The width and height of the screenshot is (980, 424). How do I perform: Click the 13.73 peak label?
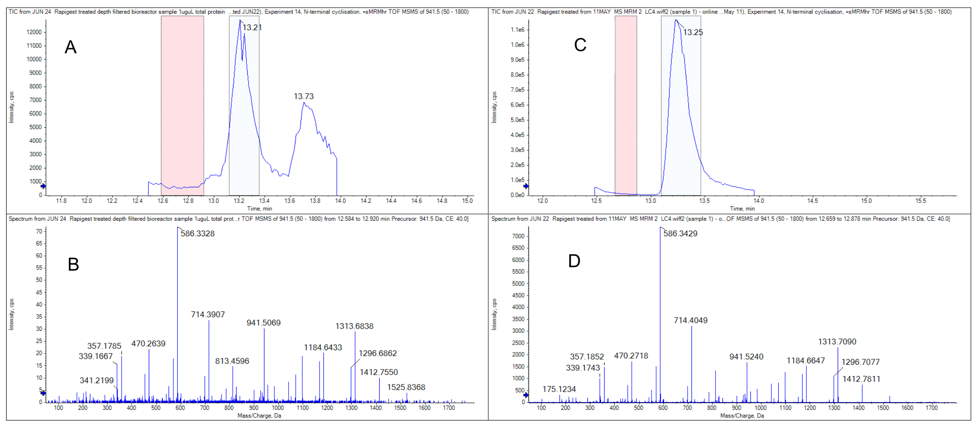pyautogui.click(x=304, y=96)
